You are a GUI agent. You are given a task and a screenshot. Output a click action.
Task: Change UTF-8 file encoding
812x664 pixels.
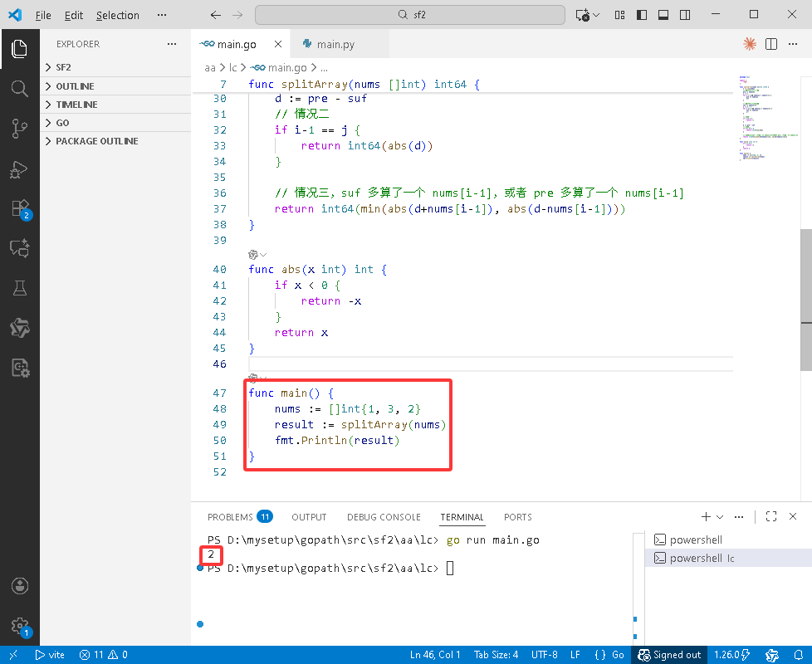point(545,655)
